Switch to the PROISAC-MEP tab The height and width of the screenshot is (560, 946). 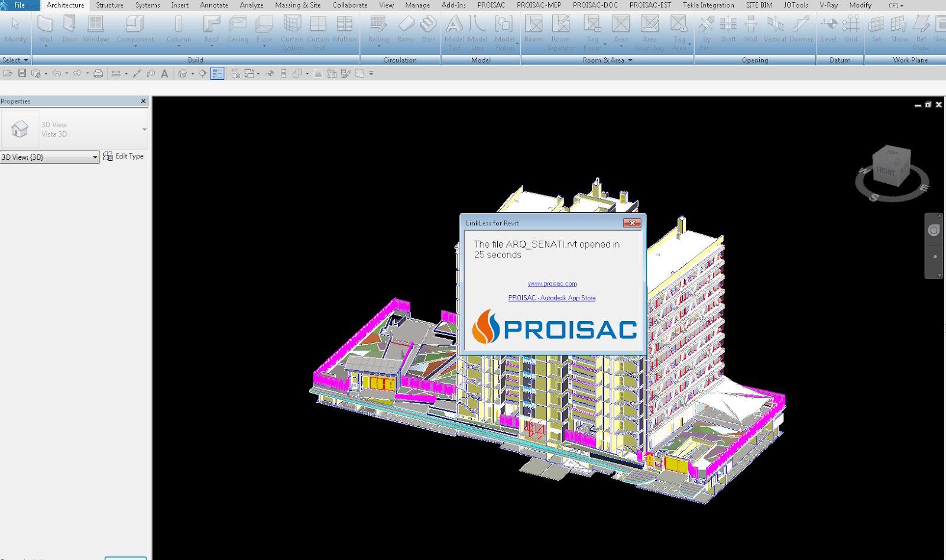(539, 5)
